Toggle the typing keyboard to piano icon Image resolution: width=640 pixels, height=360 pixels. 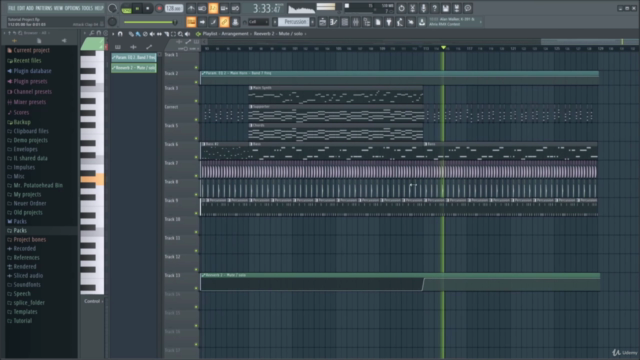click(213, 22)
